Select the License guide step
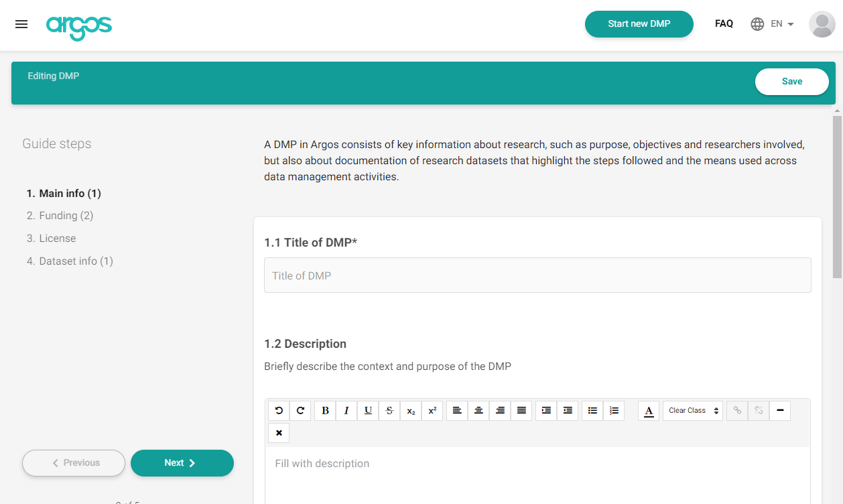 click(x=57, y=238)
